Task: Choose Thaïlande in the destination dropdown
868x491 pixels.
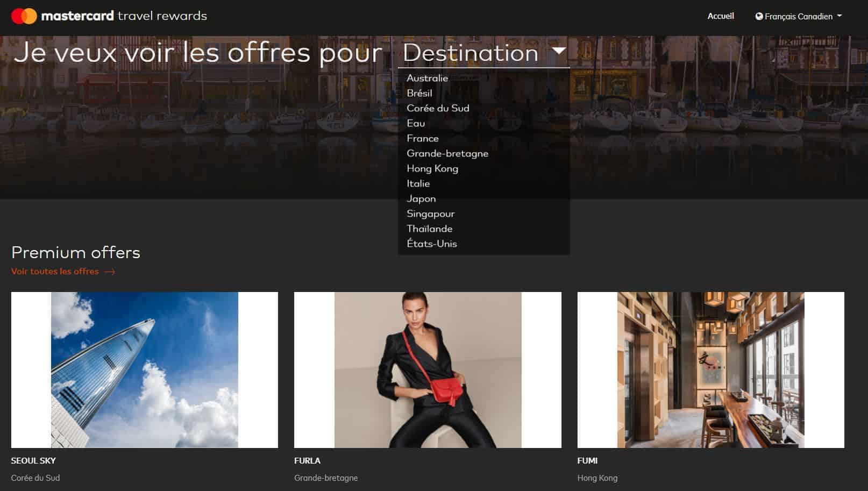Action: point(430,229)
